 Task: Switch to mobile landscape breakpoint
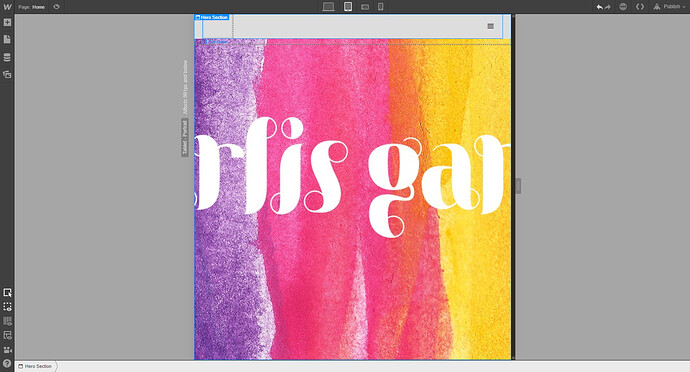[x=365, y=7]
